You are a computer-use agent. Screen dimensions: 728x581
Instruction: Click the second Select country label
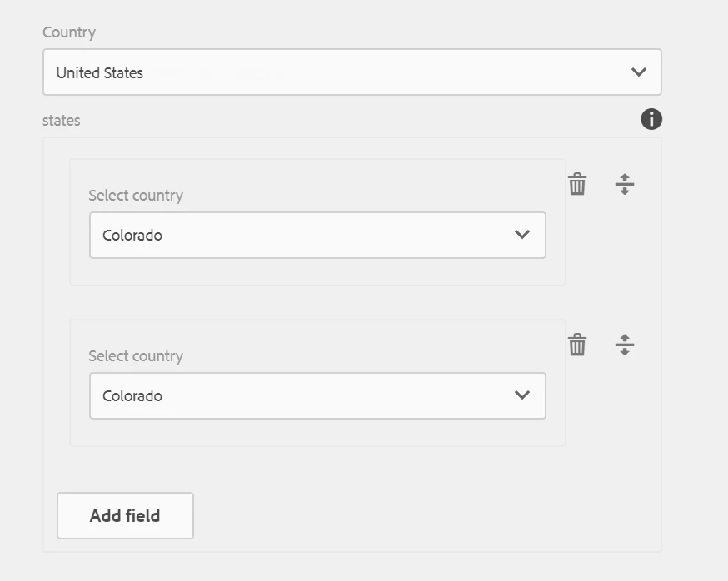pos(136,356)
